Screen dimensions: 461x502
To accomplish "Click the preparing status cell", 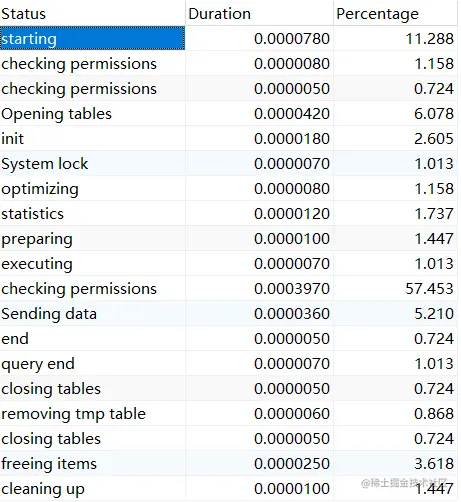I will pyautogui.click(x=92, y=238).
